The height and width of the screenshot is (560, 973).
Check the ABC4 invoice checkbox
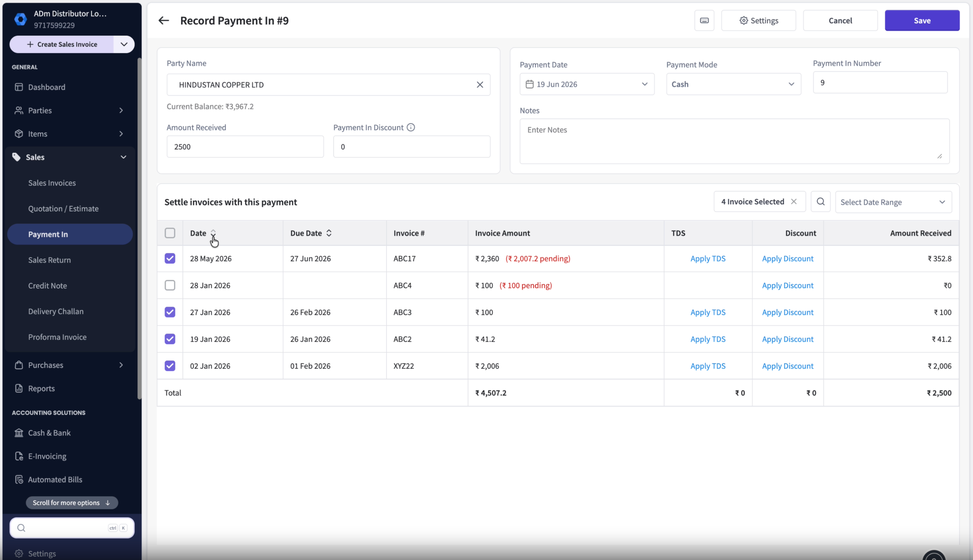(170, 285)
